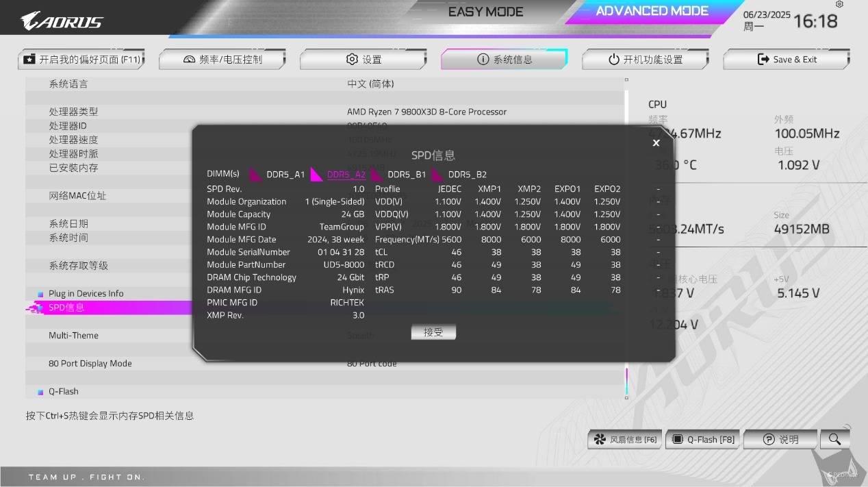Image resolution: width=868 pixels, height=487 pixels.
Task: Launch Q-Flash (F8) from bottom bar
Action: pos(703,440)
